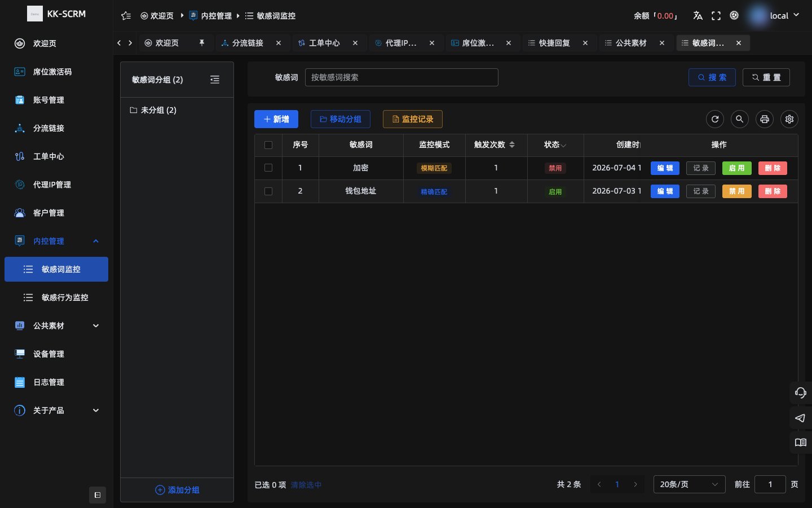The width and height of the screenshot is (812, 508).
Task: Open the 状态 column filter dropdown
Action: pyautogui.click(x=563, y=145)
